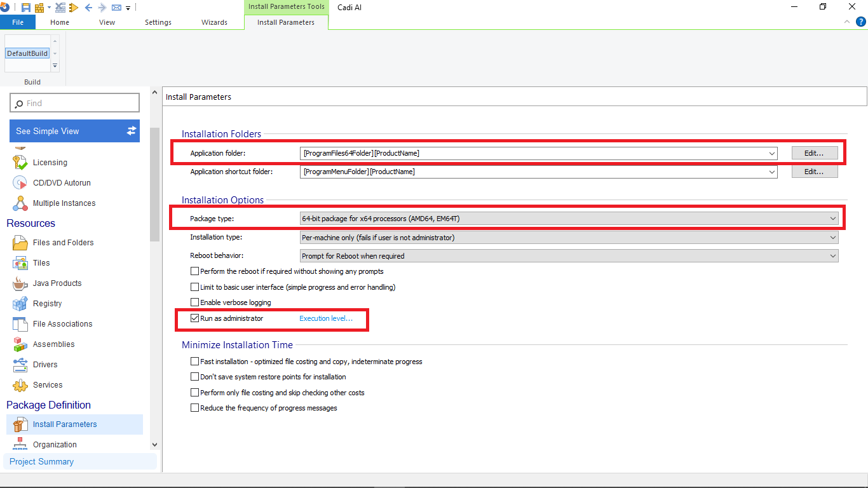
Task: Open the Multiple Instances page icon
Action: pyautogui.click(x=20, y=203)
